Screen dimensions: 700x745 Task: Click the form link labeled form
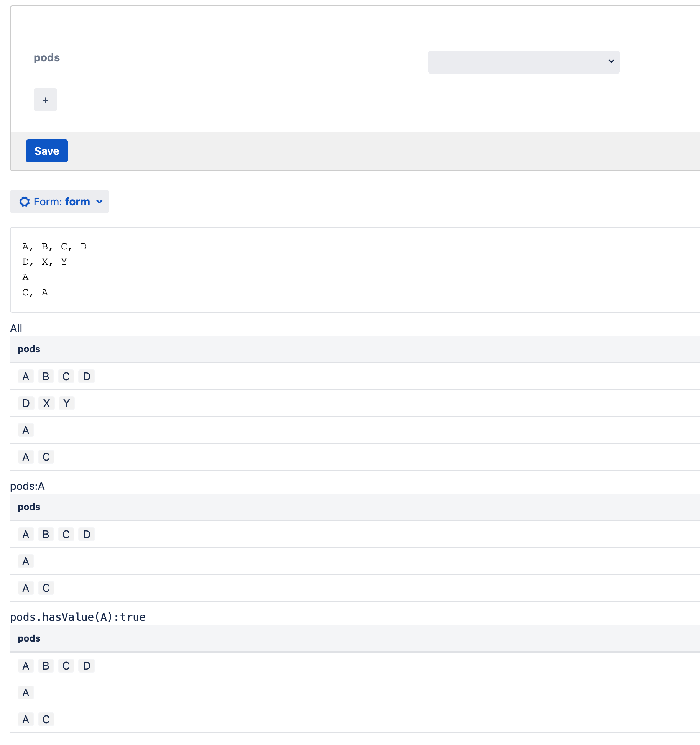coord(78,201)
